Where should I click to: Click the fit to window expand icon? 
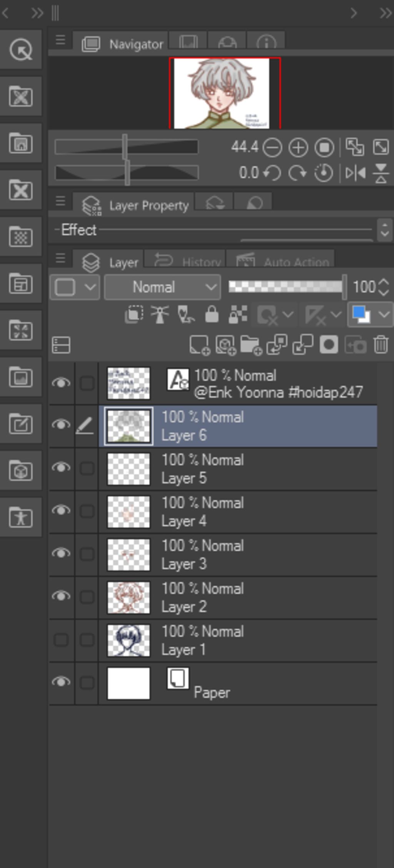click(381, 147)
